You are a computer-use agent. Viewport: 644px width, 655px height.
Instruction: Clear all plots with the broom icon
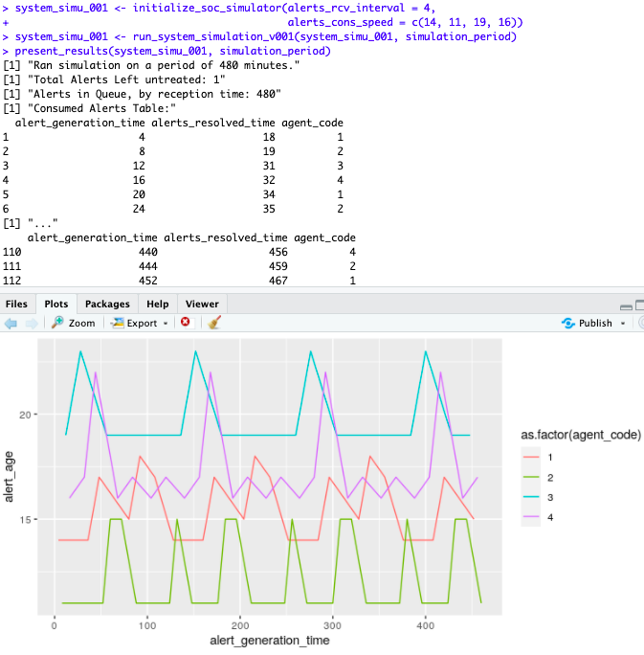tap(214, 324)
